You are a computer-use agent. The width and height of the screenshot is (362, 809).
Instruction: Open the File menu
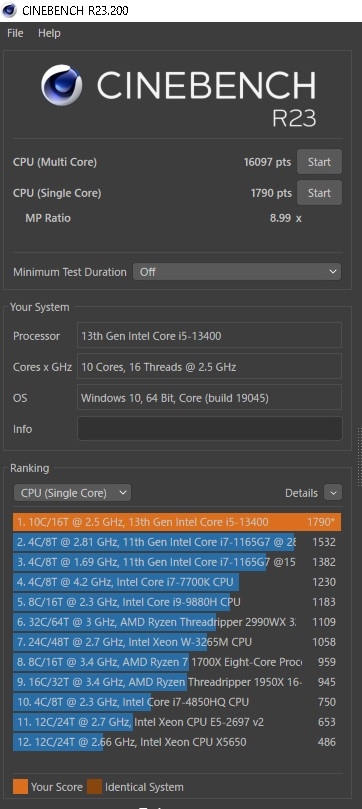(x=15, y=33)
